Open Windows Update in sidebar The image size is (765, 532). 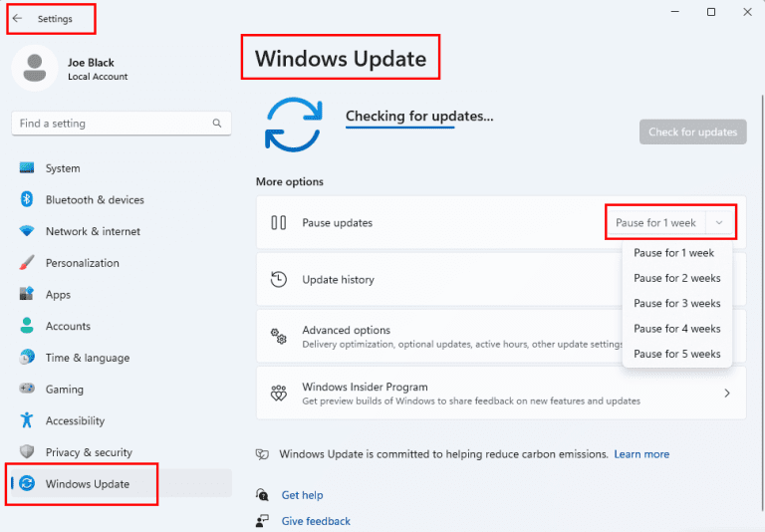(x=87, y=484)
